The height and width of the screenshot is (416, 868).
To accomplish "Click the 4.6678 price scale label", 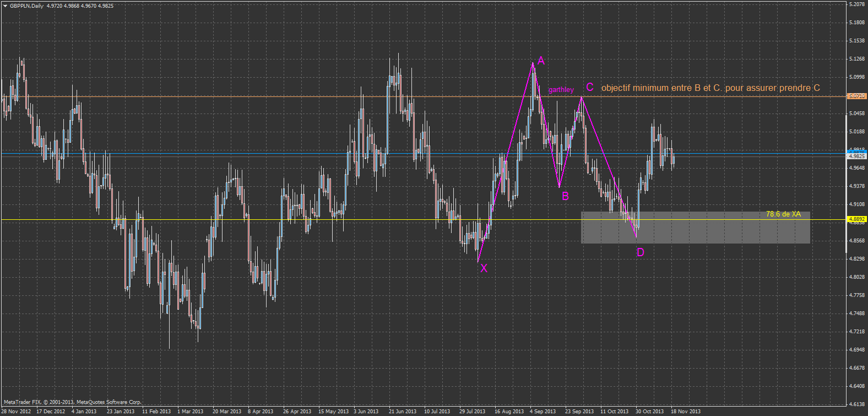I will [x=856, y=368].
